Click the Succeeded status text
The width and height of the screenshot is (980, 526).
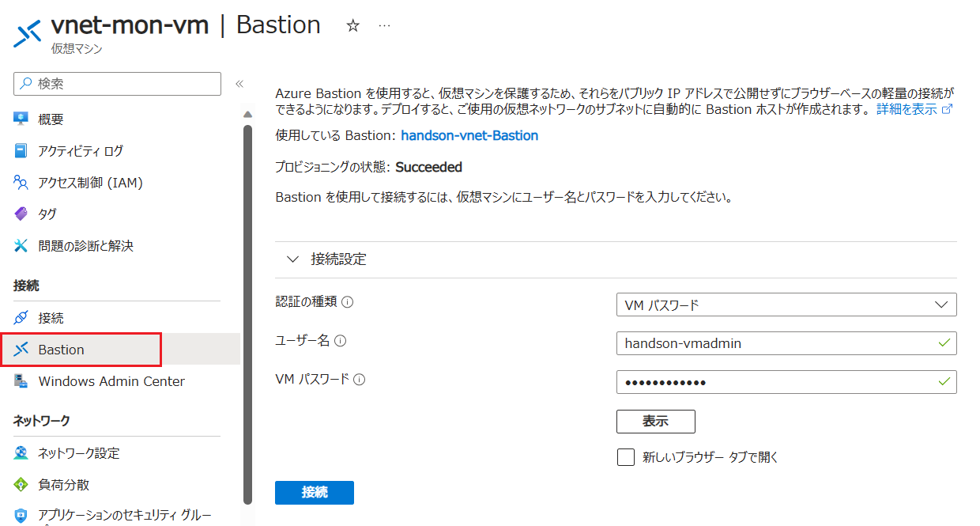pyautogui.click(x=428, y=167)
